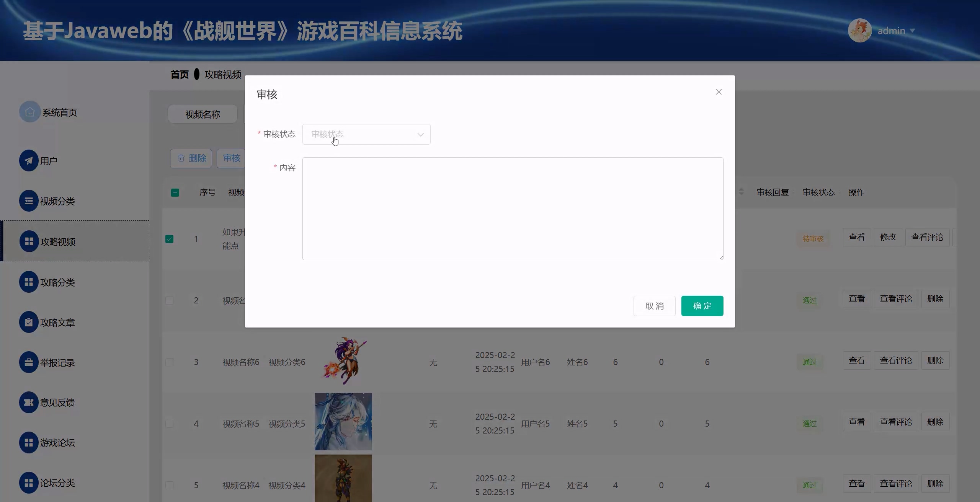Click the admin avatar image
Image resolution: width=980 pixels, height=502 pixels.
coord(859,31)
